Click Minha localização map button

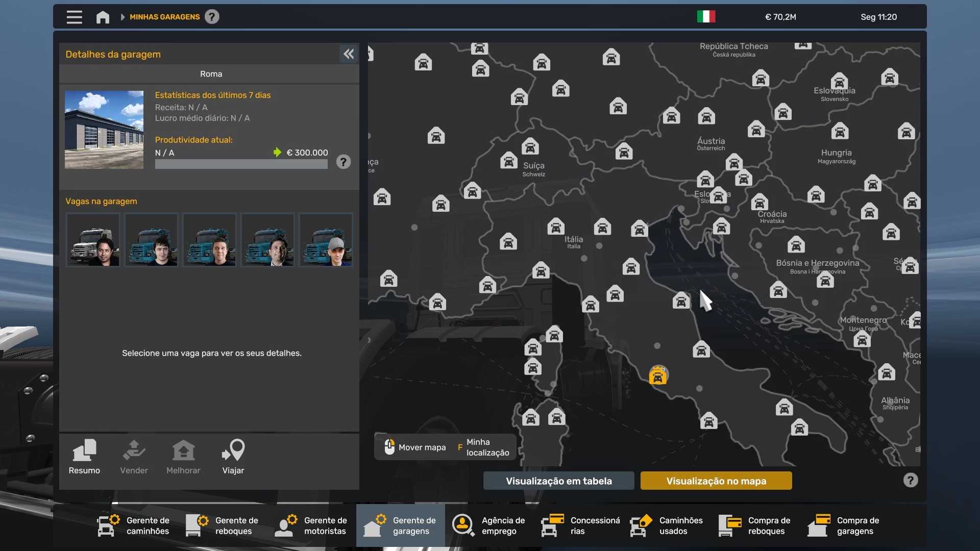[482, 447]
